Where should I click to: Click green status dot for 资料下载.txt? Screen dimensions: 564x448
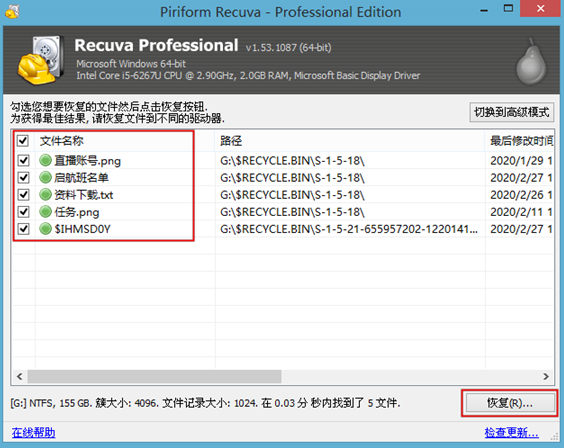pyautogui.click(x=46, y=195)
